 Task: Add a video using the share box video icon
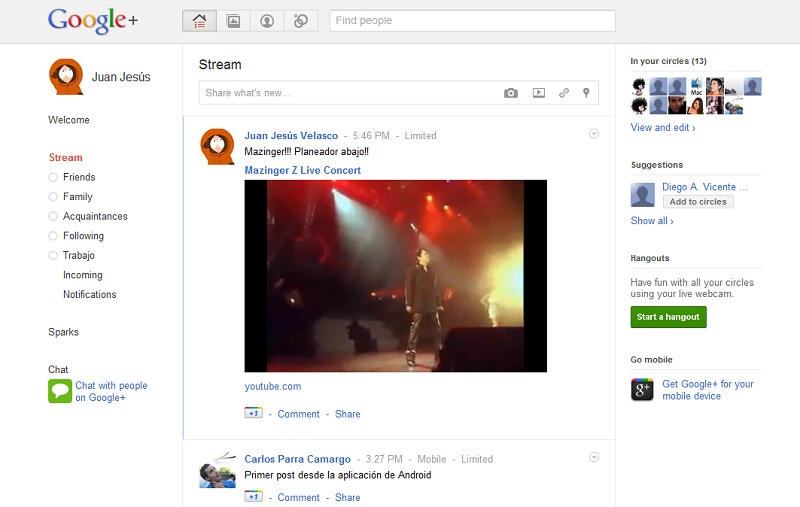pyautogui.click(x=539, y=93)
